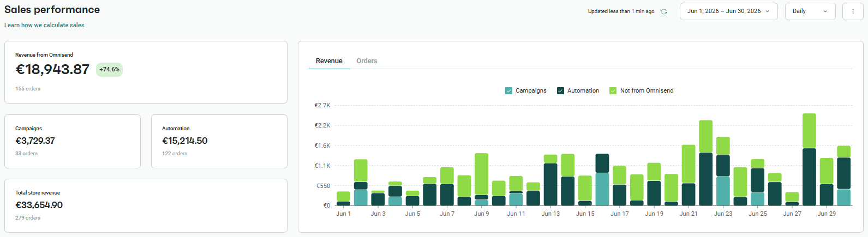Switch to the Orders tab
This screenshot has height=237, width=868.
pos(367,61)
